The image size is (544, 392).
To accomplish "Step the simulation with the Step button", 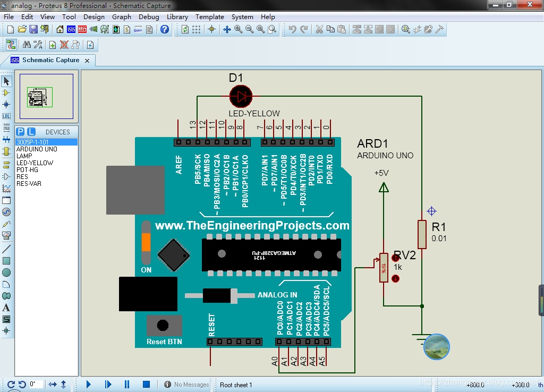I will (x=108, y=384).
